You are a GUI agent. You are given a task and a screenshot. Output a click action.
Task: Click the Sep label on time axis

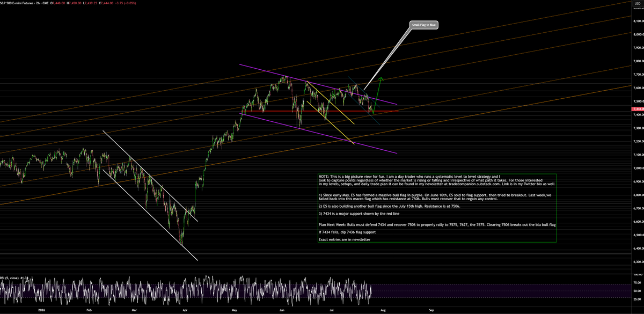tap(431, 310)
